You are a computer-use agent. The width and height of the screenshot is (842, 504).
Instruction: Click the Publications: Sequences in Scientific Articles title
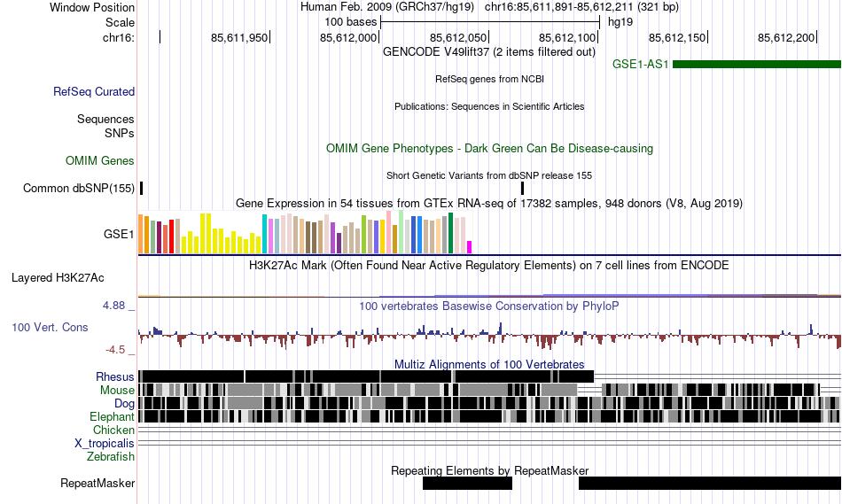tap(489, 106)
